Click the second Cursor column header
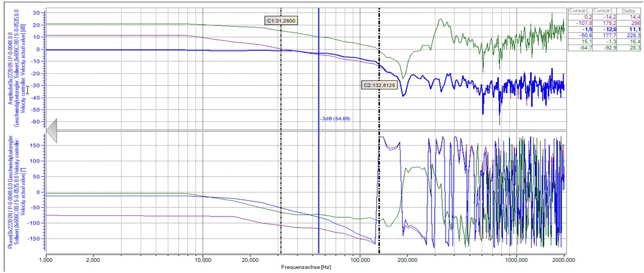 pos(603,10)
